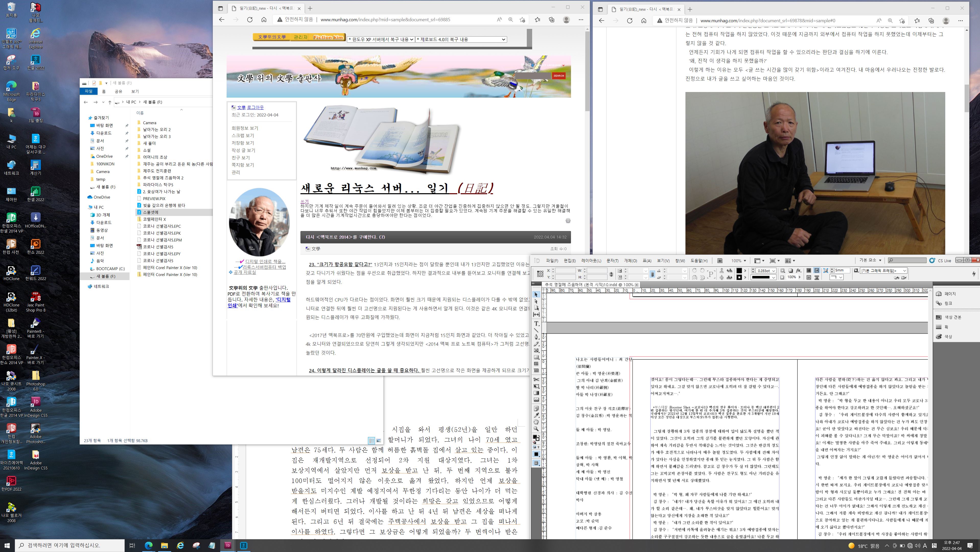
Task: Activate the Zoom magnifier tool in toolbox
Action: [536, 429]
